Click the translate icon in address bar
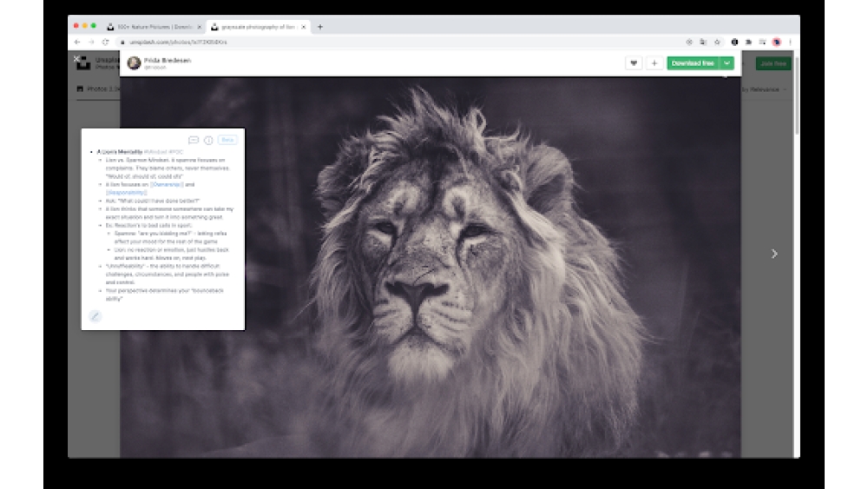 point(703,42)
